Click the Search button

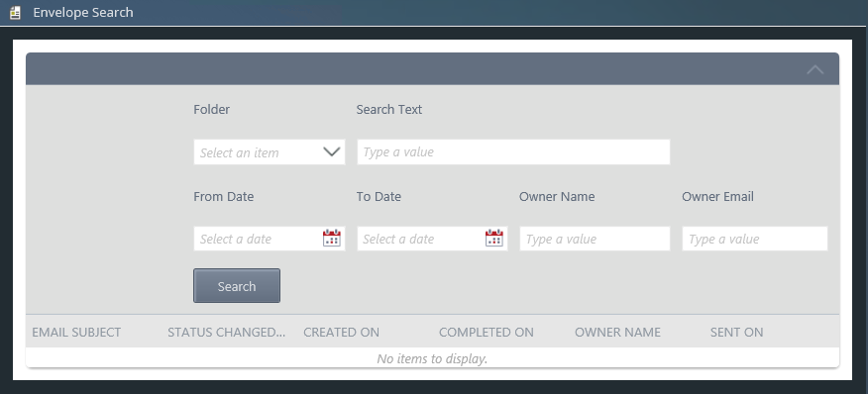click(237, 285)
